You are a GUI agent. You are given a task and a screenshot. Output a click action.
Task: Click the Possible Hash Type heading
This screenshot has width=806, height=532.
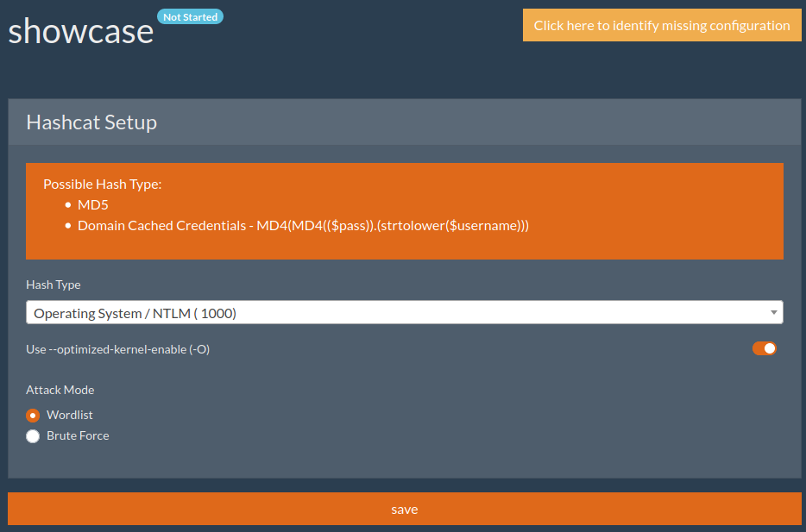[x=103, y=184]
